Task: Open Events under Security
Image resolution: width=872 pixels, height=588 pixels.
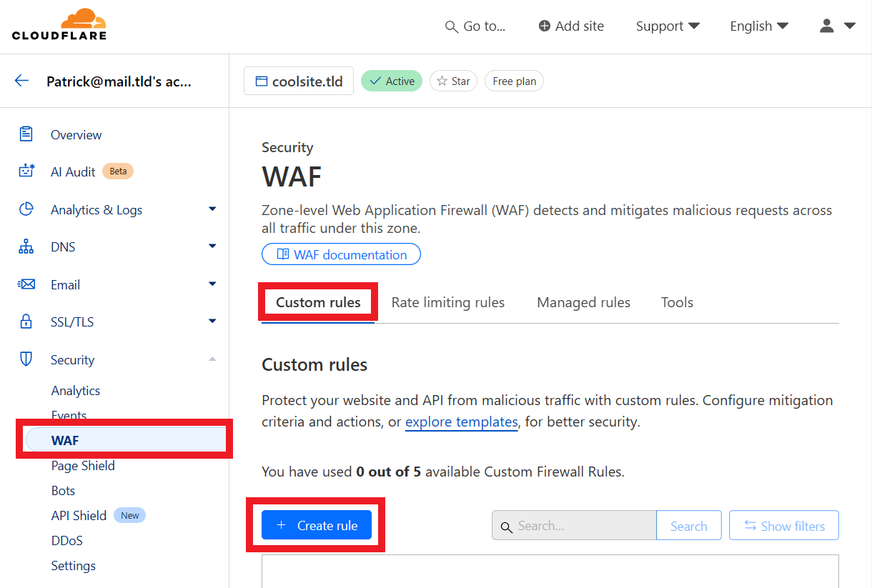Action: tap(69, 415)
